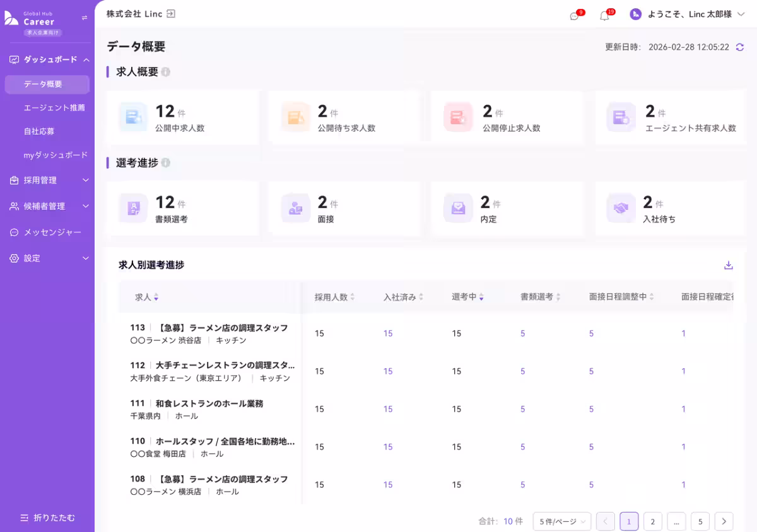This screenshot has width=757, height=532.
Task: Sort by the 求人 column arrows
Action: tap(156, 298)
